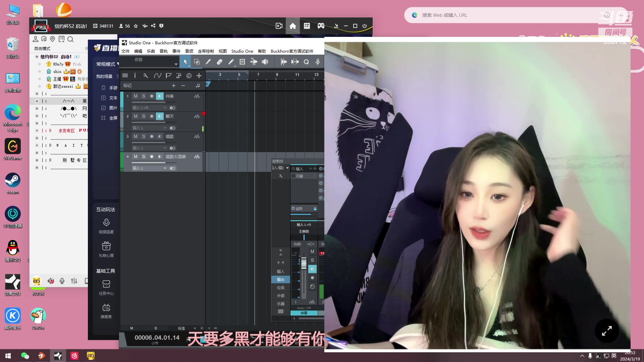The width and height of the screenshot is (644, 362).
Task: Open 输入 L+R input dropdown on 伴奏
Action: [149, 108]
